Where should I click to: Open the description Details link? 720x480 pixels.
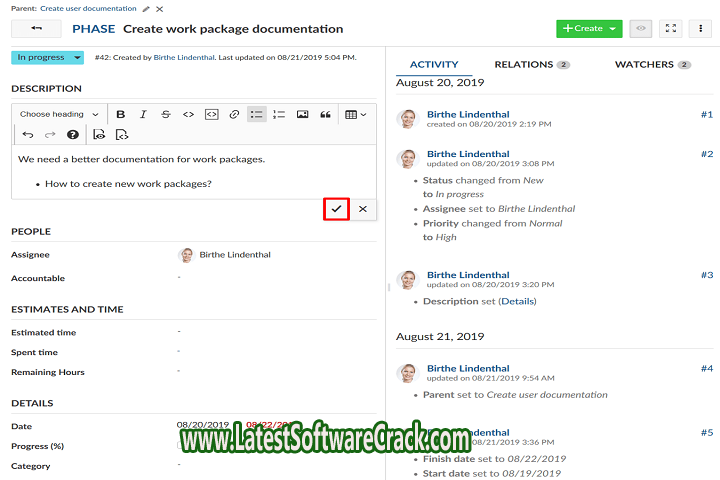(x=518, y=301)
